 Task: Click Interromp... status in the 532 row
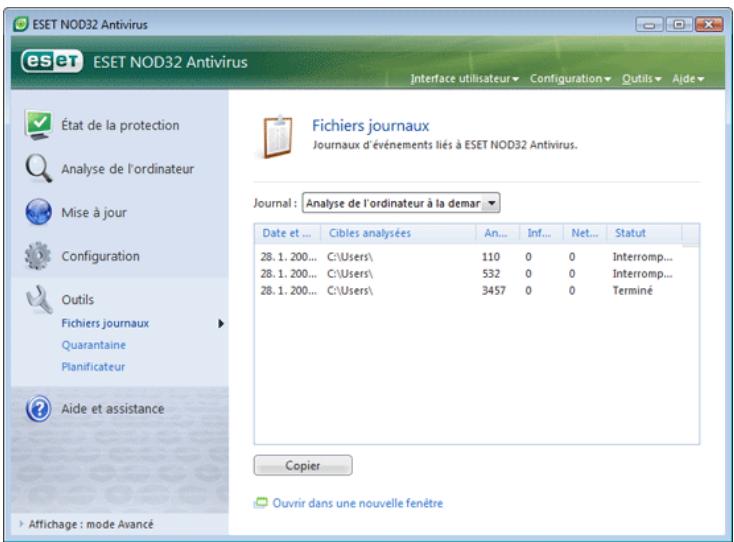[642, 273]
